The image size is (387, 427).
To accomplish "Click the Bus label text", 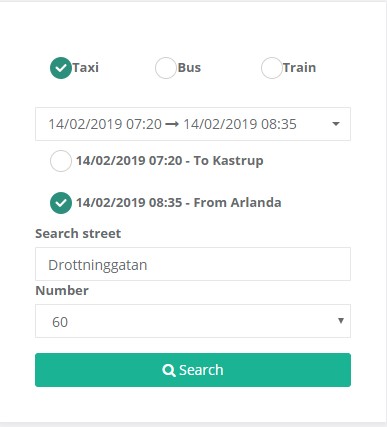I will [189, 68].
